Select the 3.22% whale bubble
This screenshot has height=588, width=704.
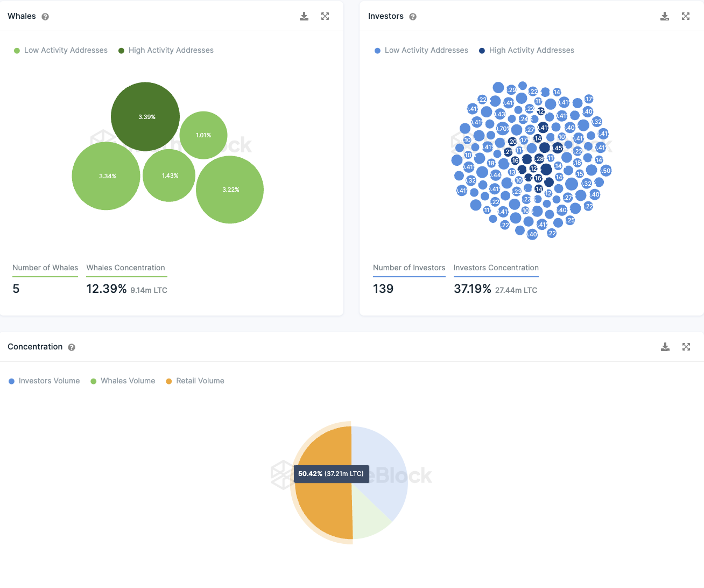click(x=230, y=190)
